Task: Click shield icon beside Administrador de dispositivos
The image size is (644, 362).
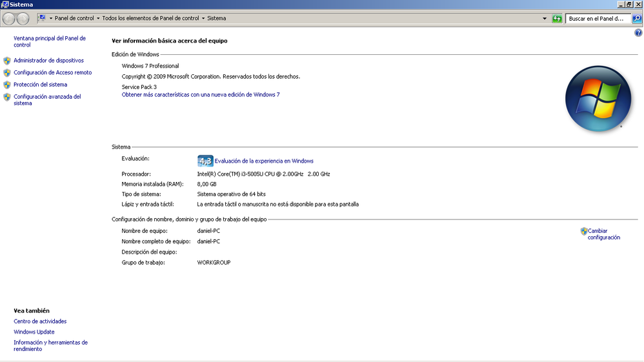Action: [x=7, y=61]
